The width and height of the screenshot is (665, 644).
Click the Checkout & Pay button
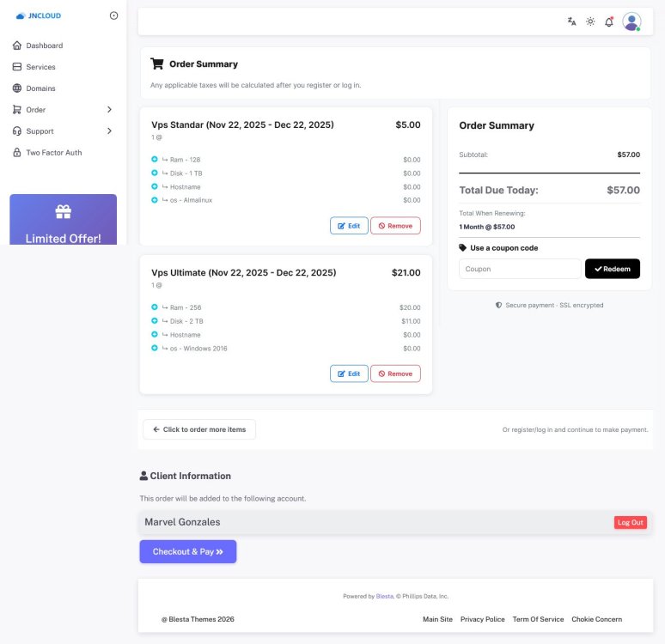point(187,551)
